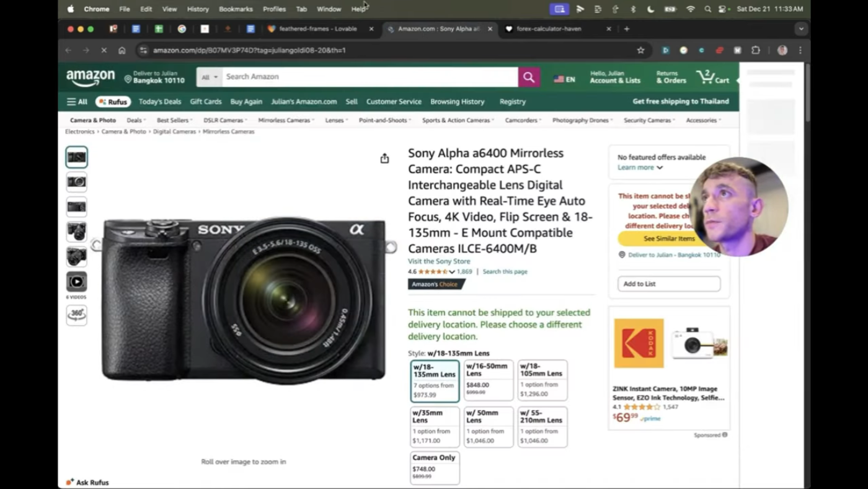The image size is (868, 489).
Task: Open macOS Spotlight search icon
Action: (707, 9)
